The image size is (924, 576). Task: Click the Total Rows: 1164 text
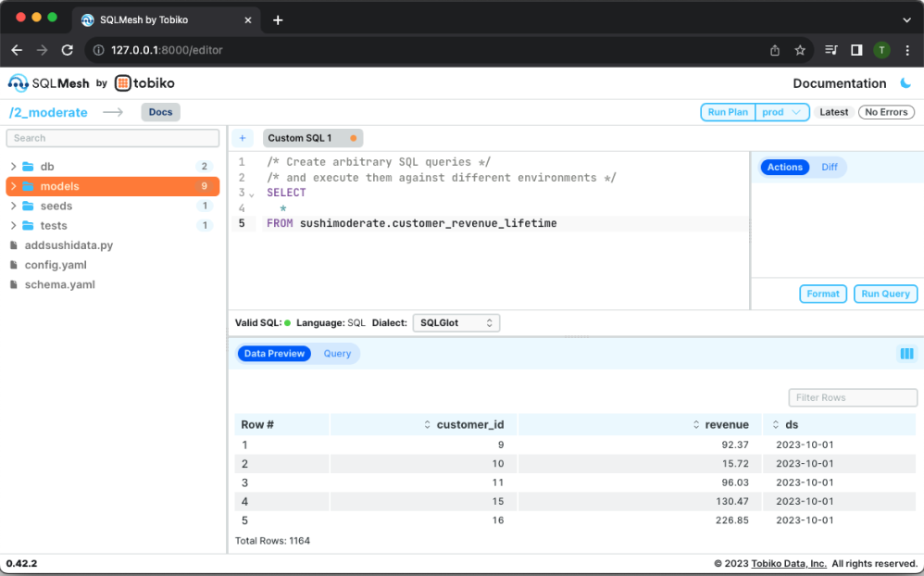272,541
